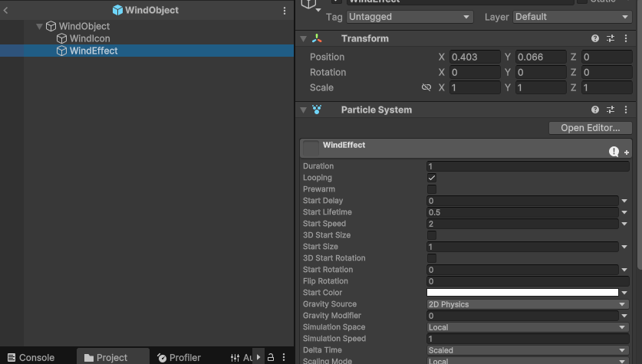Image resolution: width=642 pixels, height=364 pixels.
Task: Open Particle System help reference
Action: coord(595,110)
